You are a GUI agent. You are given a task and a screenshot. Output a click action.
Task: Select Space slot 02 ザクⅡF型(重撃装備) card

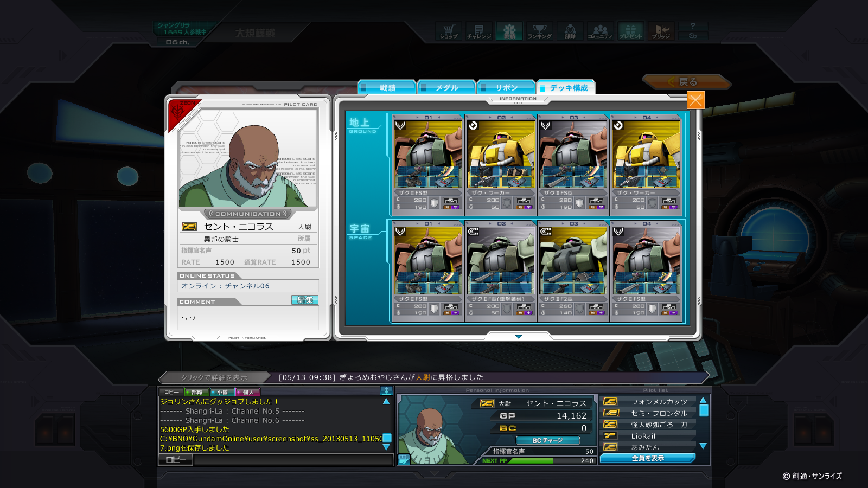point(501,271)
